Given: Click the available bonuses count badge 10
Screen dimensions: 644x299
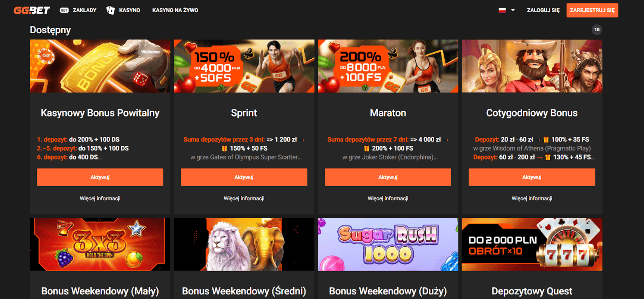Looking at the screenshot, I should (x=597, y=30).
